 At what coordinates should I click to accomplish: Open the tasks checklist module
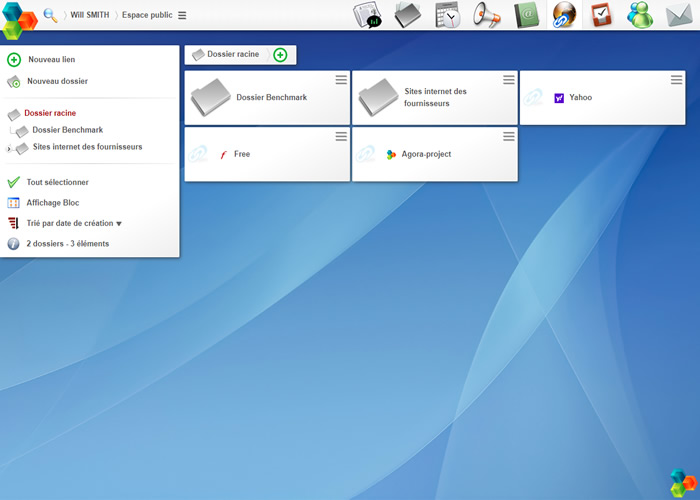[x=600, y=15]
